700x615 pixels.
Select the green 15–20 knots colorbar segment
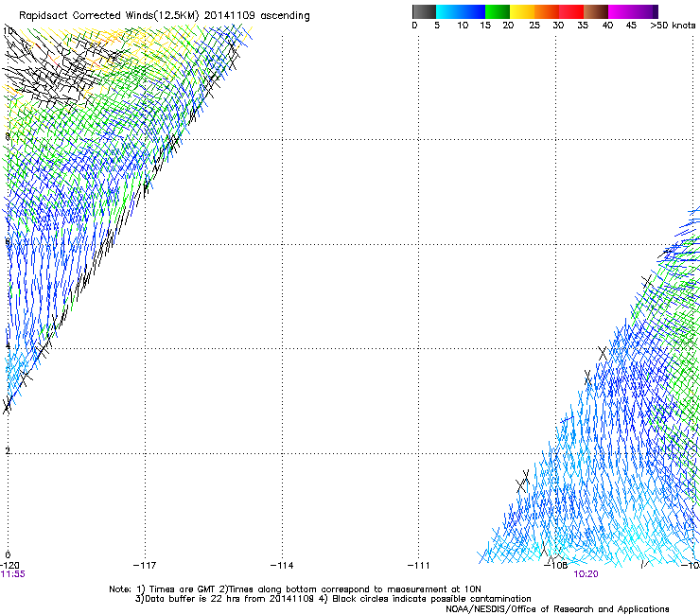click(498, 11)
